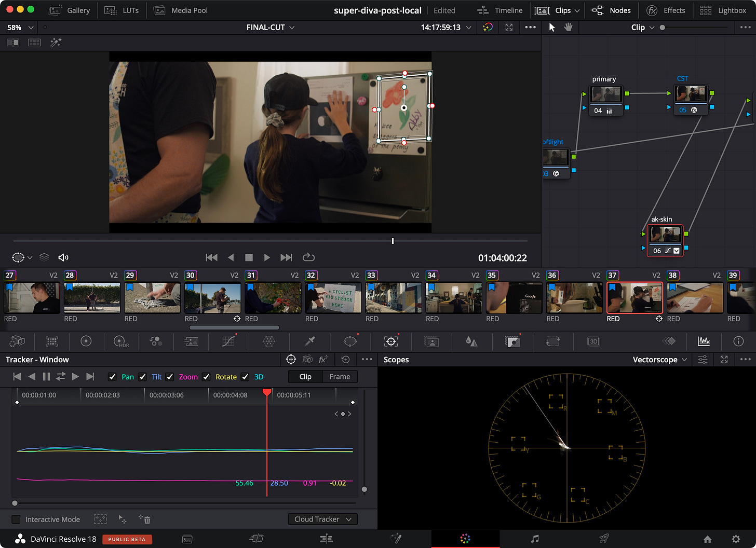Screen dimensions: 756x548
Task: Expand the Cloud Tracker dropdown
Action: pyautogui.click(x=322, y=519)
